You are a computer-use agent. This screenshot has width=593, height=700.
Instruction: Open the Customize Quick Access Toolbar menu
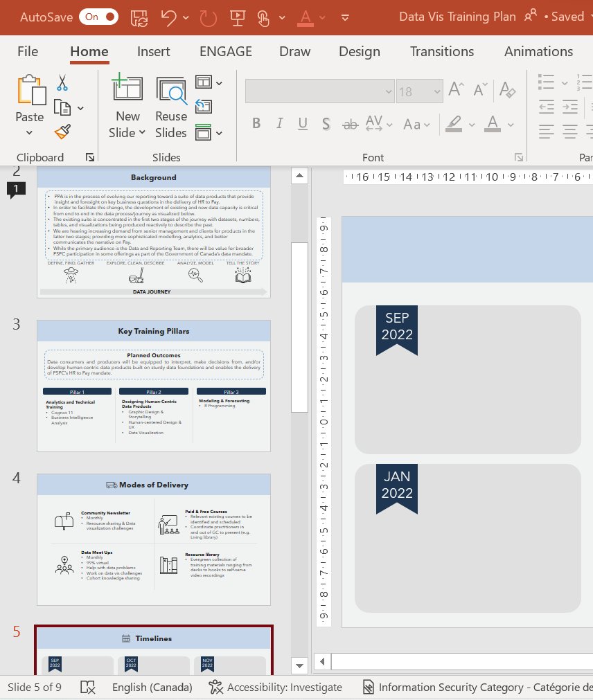[345, 18]
